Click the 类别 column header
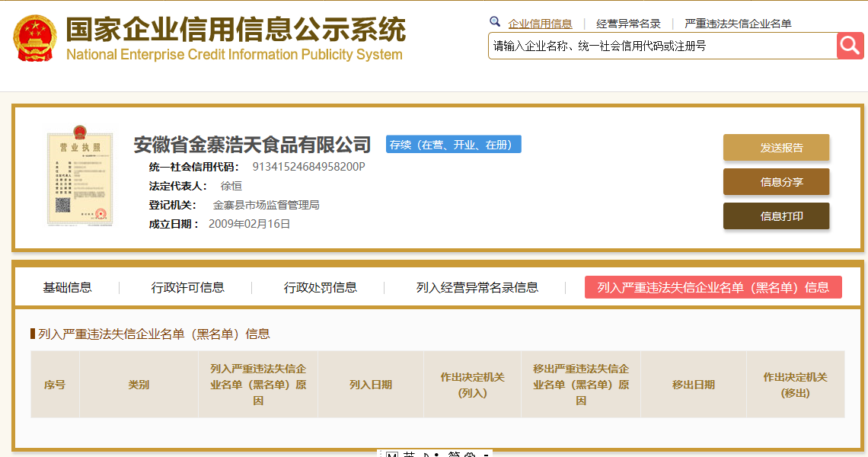Screen dimensions: 868x457 pos(139,385)
